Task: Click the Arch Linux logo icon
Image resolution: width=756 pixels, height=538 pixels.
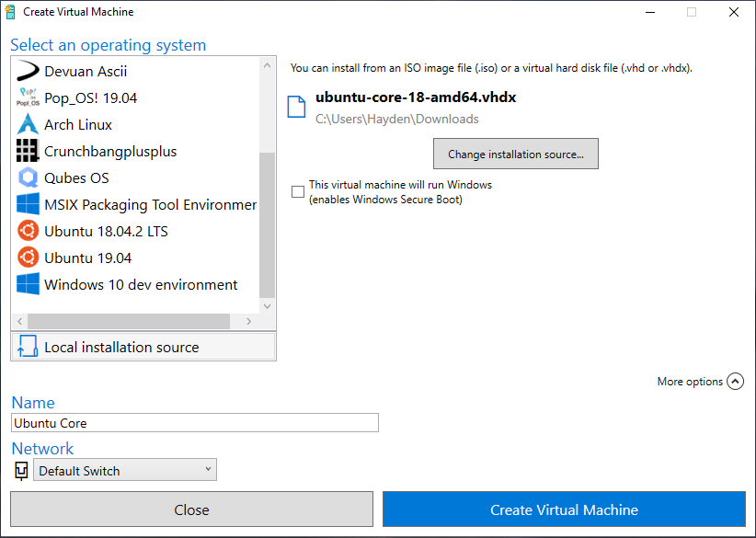Action: (x=28, y=124)
